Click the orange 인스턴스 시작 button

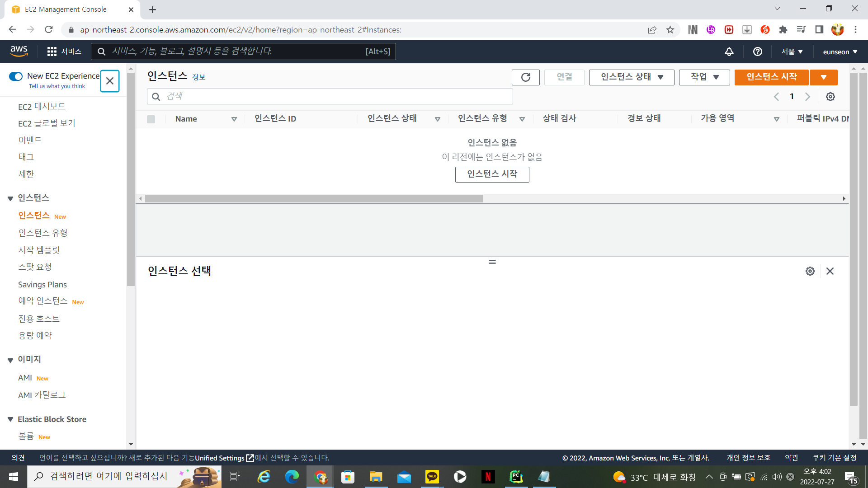click(772, 77)
